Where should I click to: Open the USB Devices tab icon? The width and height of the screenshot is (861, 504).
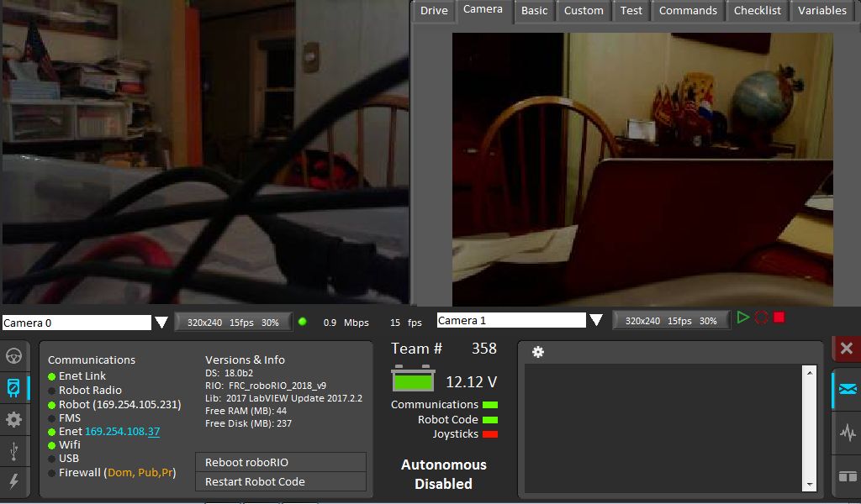pos(13,451)
